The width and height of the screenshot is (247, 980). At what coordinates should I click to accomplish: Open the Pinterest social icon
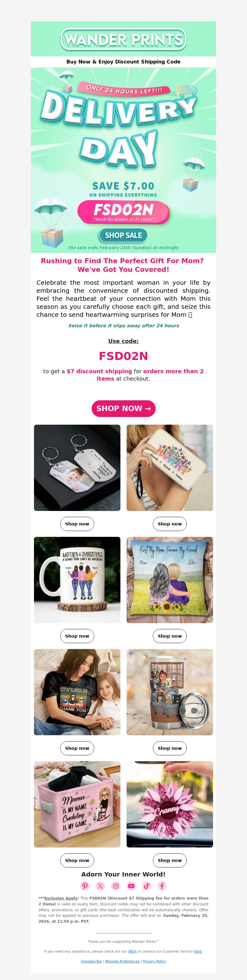pyautogui.click(x=85, y=886)
